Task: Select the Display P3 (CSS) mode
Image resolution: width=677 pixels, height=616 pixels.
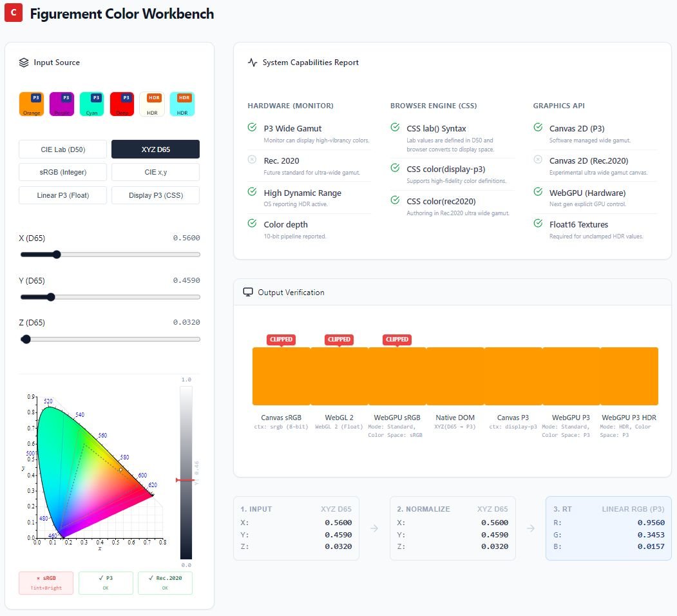Action: point(156,195)
